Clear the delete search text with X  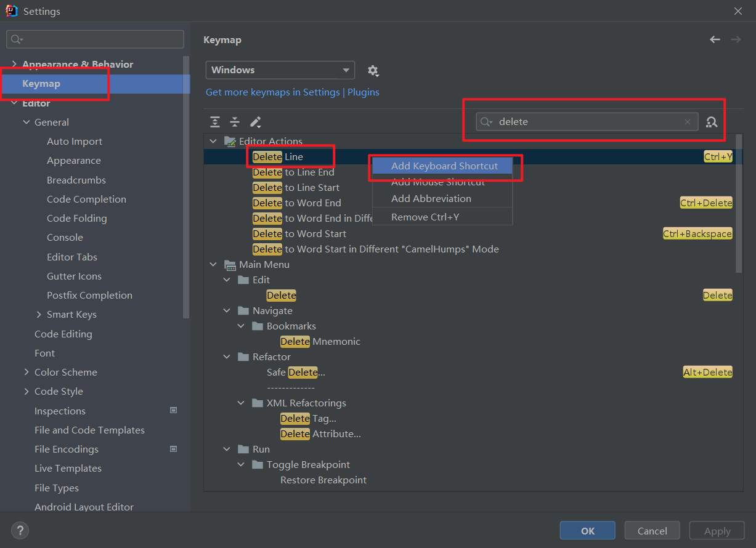tap(688, 122)
